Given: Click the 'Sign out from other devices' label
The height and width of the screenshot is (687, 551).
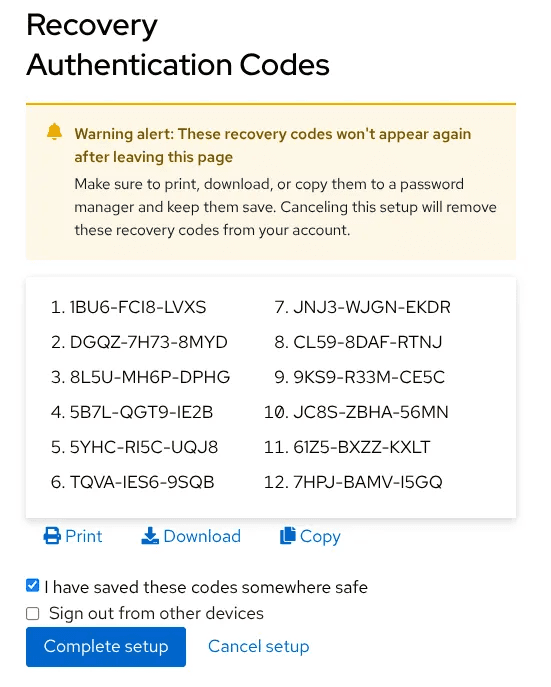Looking at the screenshot, I should tap(156, 613).
